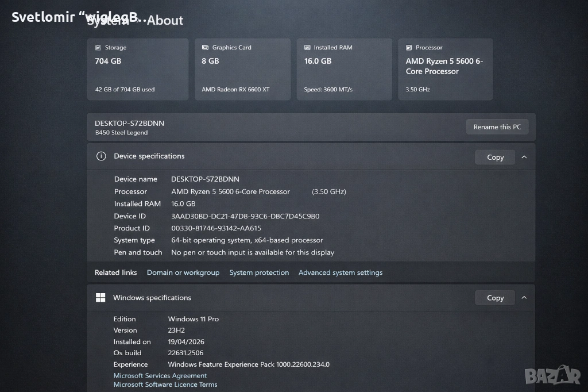Copy the Device specifications
The width and height of the screenshot is (588, 392).
point(495,157)
